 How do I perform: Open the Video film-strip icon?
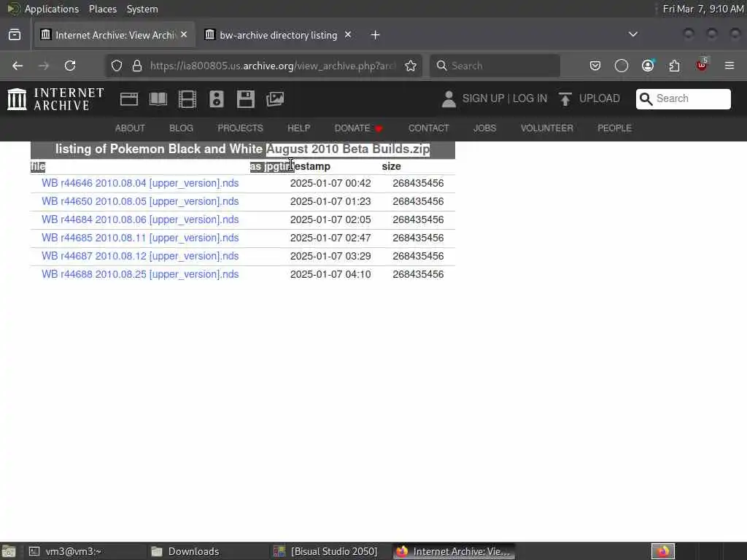pos(187,99)
